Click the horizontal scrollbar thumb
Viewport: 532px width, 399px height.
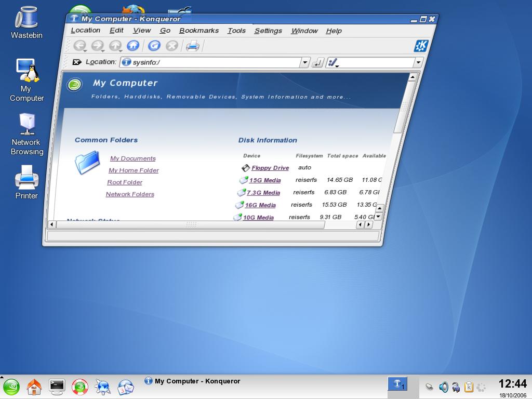tap(191, 224)
